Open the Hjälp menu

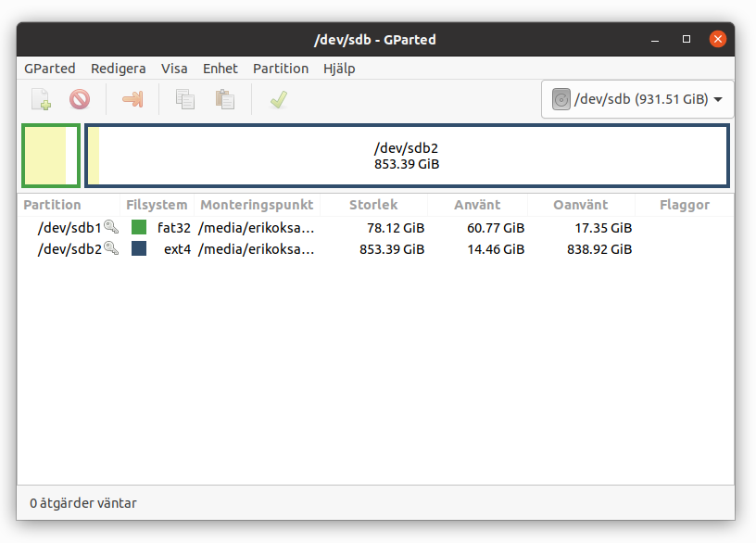[339, 69]
